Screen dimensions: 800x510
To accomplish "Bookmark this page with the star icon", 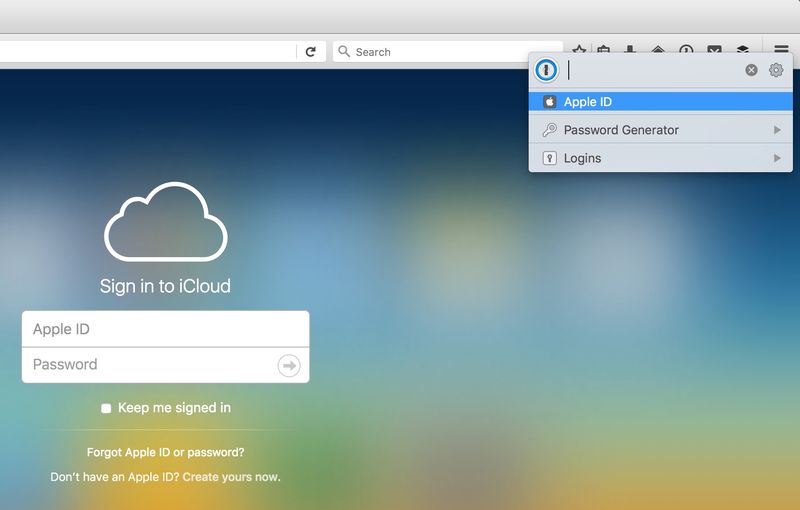I will click(x=579, y=50).
